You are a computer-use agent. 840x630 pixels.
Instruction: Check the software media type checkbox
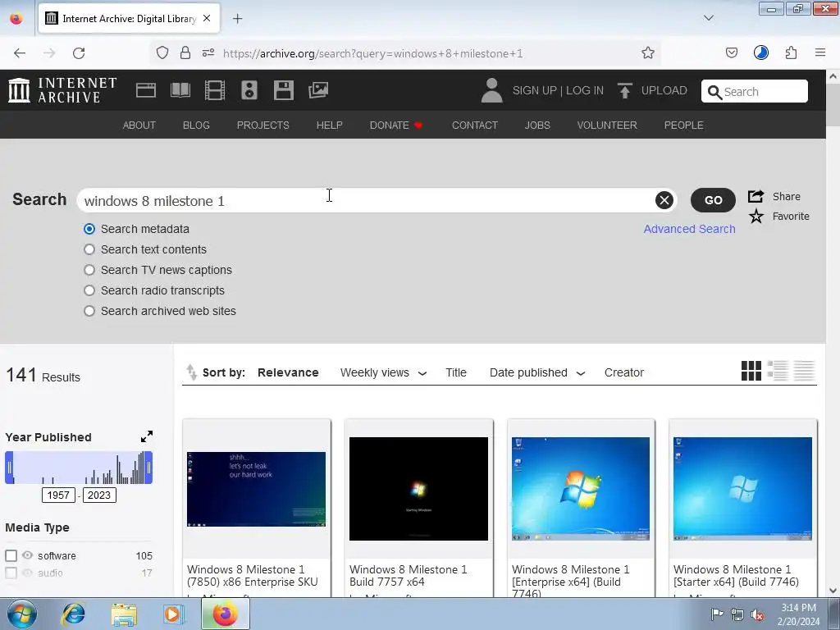pos(11,555)
